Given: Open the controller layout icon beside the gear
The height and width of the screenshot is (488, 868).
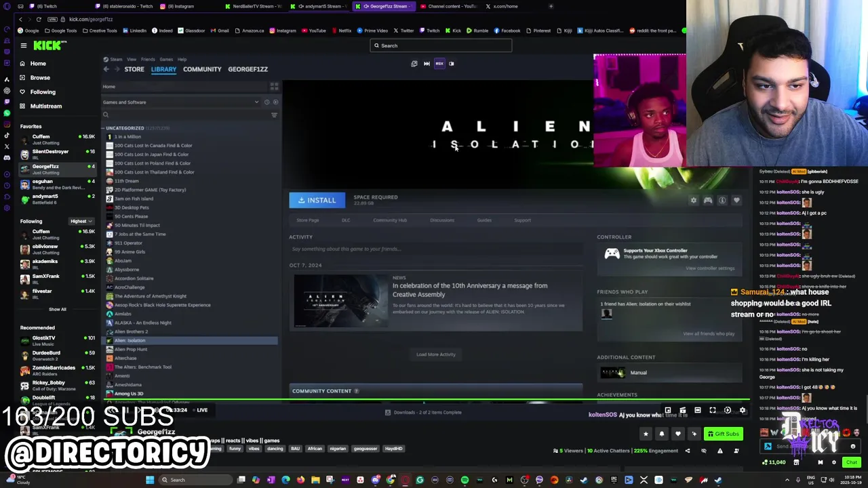Looking at the screenshot, I should click(x=708, y=201).
